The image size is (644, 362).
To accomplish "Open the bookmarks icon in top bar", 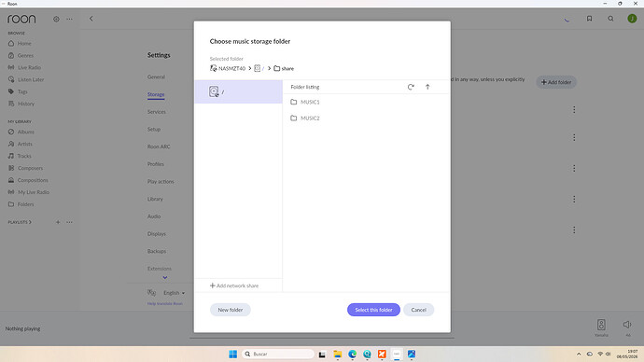I will click(x=589, y=19).
